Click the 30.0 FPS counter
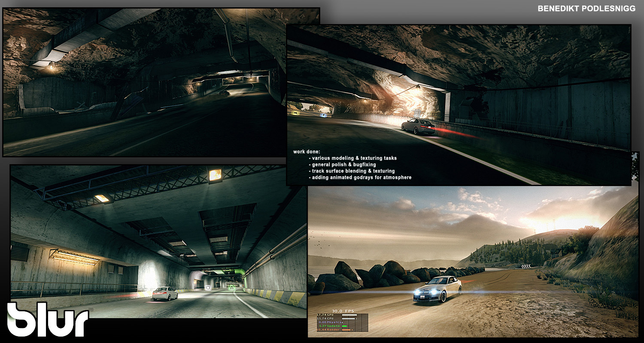The width and height of the screenshot is (644, 343). click(x=342, y=310)
